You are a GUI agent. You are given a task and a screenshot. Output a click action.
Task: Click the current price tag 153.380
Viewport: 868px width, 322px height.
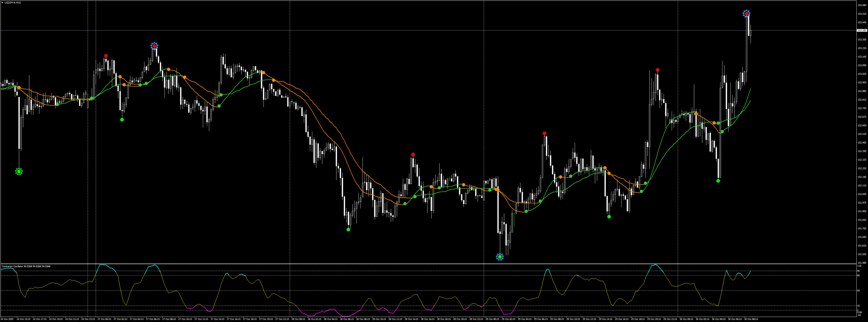point(862,31)
